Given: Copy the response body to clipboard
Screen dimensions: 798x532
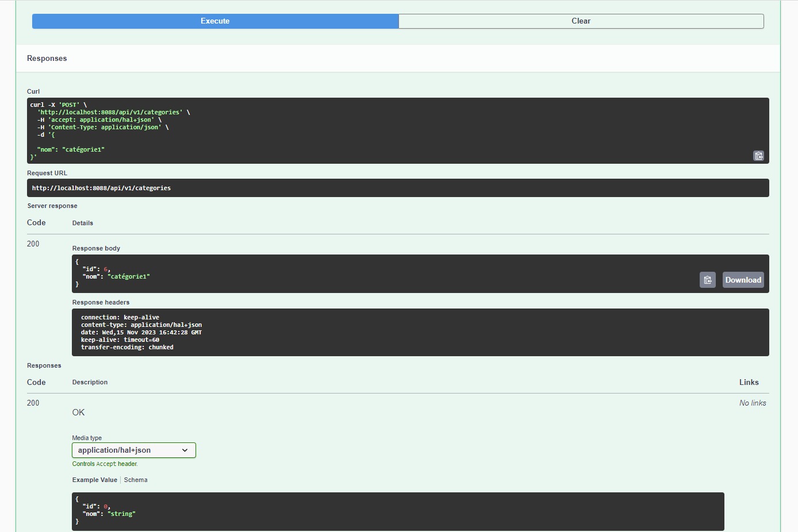Looking at the screenshot, I should point(707,280).
